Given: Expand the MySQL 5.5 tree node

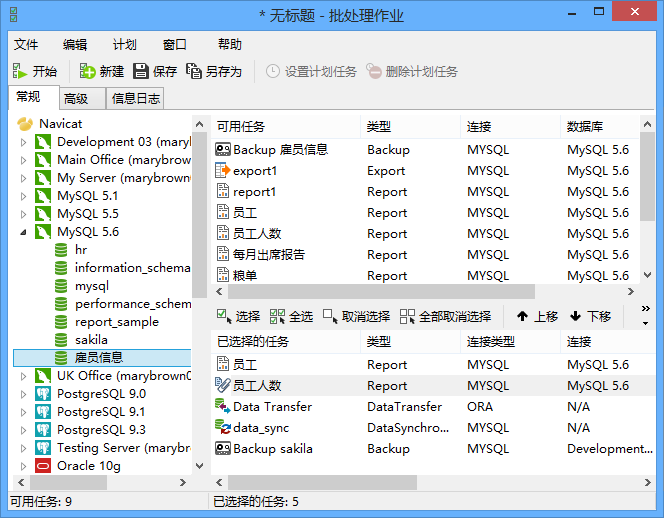Looking at the screenshot, I should (24, 214).
